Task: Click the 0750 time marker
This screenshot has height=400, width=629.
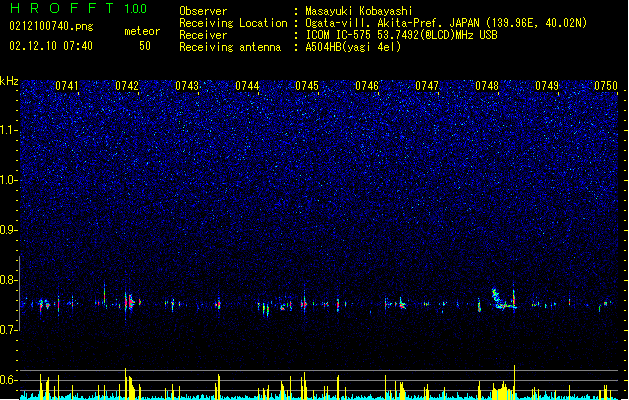Action: [x=606, y=86]
